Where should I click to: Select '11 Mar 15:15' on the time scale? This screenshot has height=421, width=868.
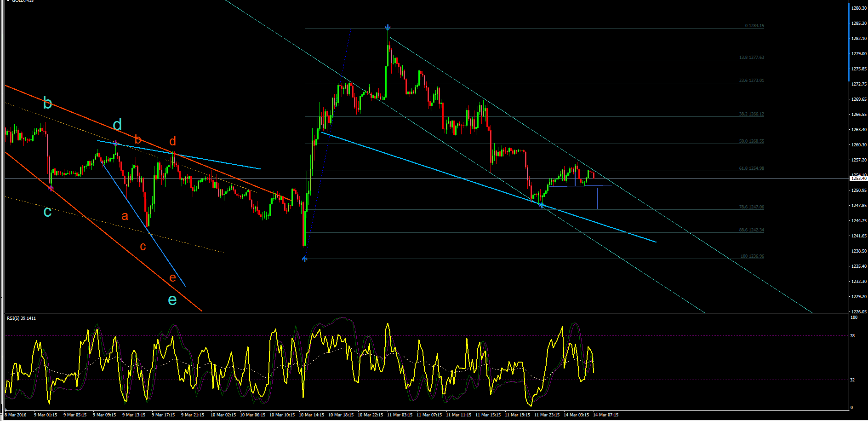click(x=488, y=415)
